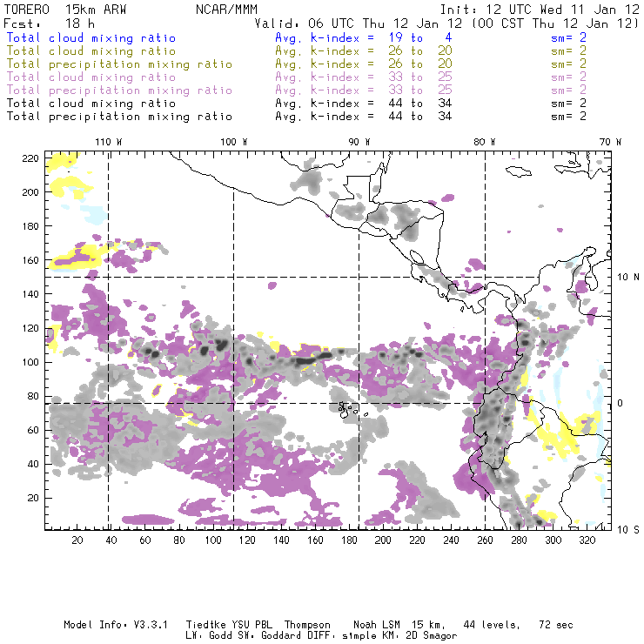Click the "TORERO 15km ARW" title text
The image size is (644, 644).
pyautogui.click(x=65, y=10)
